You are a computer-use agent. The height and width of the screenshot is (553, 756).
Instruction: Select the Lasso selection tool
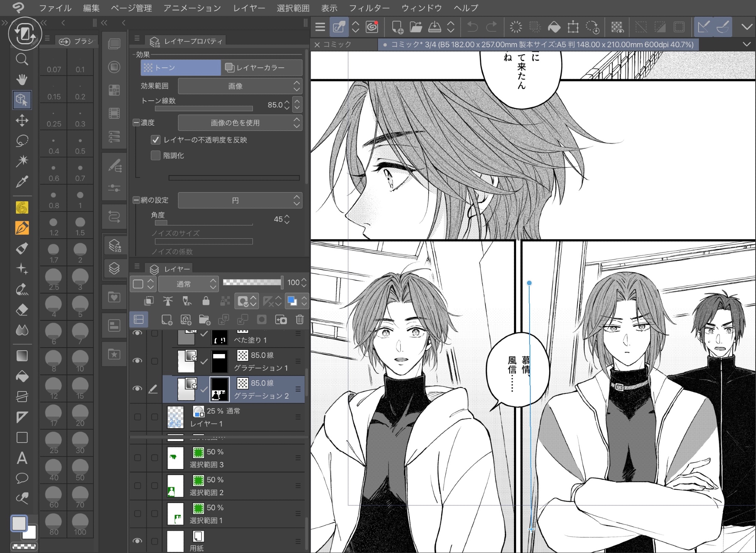coord(22,141)
